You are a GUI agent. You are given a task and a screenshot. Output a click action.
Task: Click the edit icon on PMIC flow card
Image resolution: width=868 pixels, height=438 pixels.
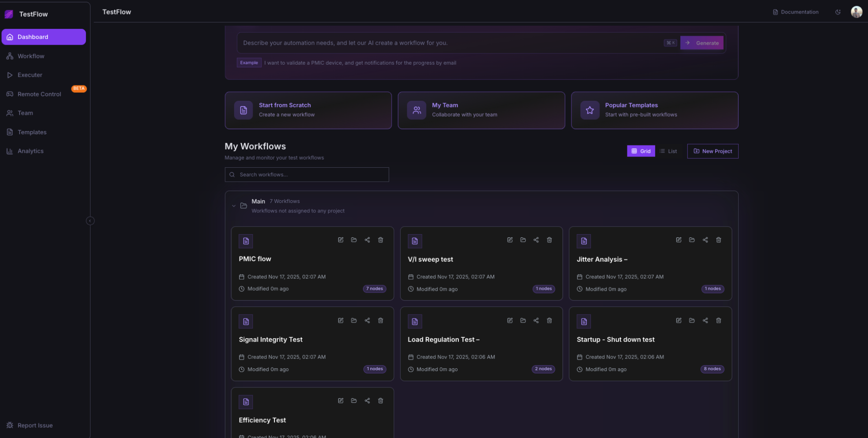[340, 240]
